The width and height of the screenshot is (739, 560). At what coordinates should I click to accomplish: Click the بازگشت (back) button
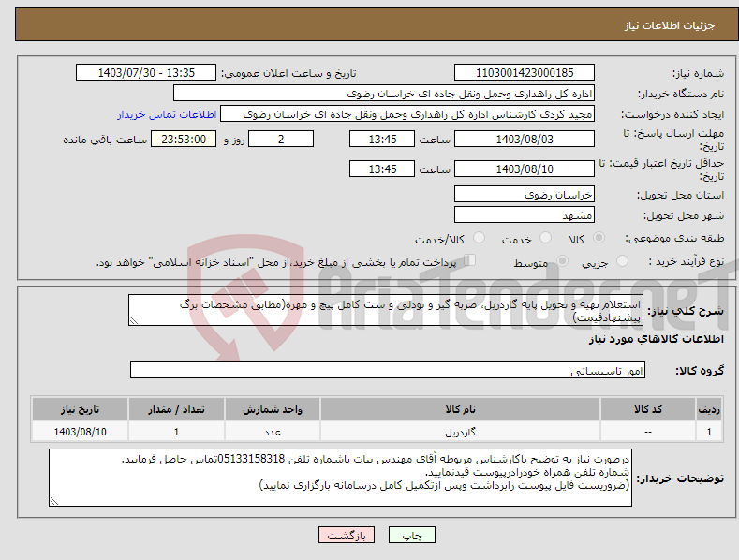coord(347,535)
